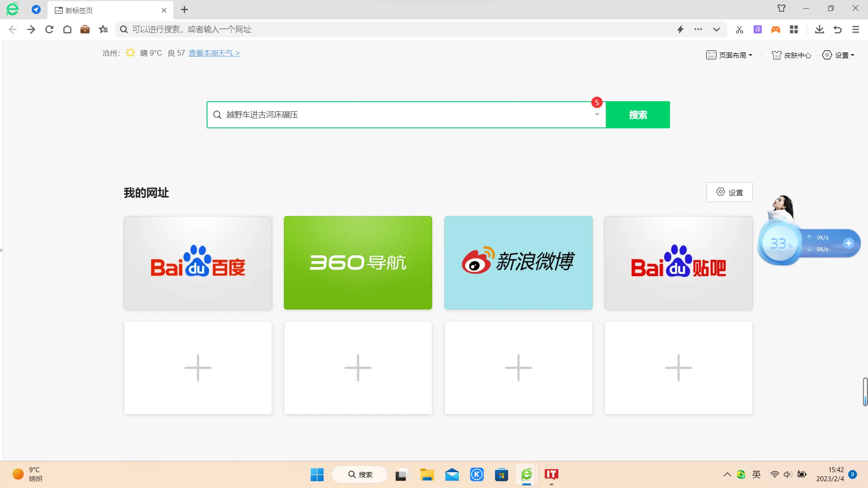
Task: Open the favorites star icon
Action: (104, 29)
